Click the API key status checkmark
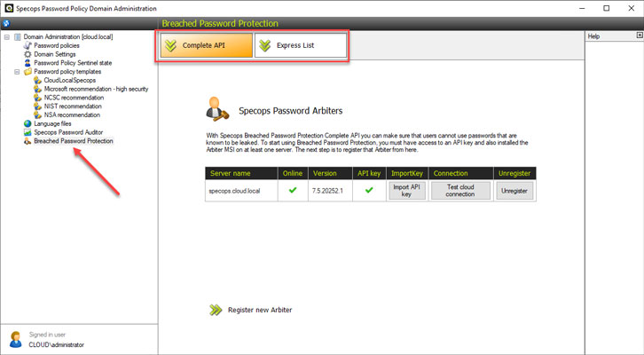 pos(368,188)
